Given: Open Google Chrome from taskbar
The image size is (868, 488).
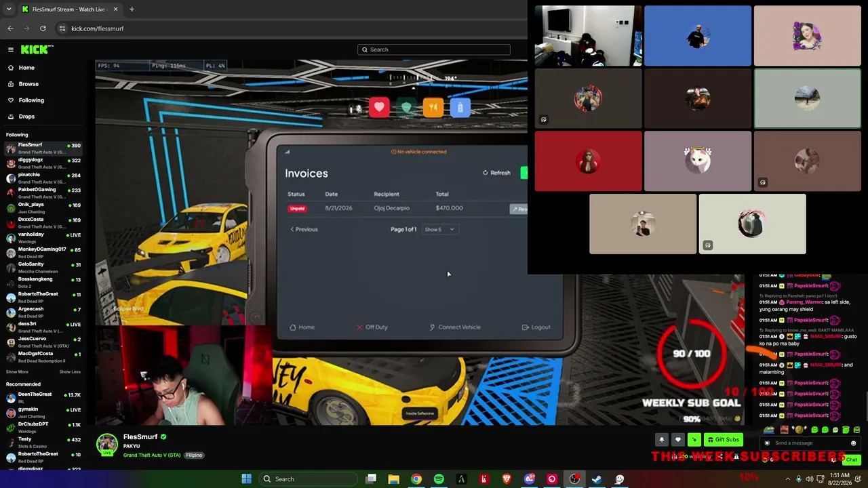Looking at the screenshot, I should (416, 479).
